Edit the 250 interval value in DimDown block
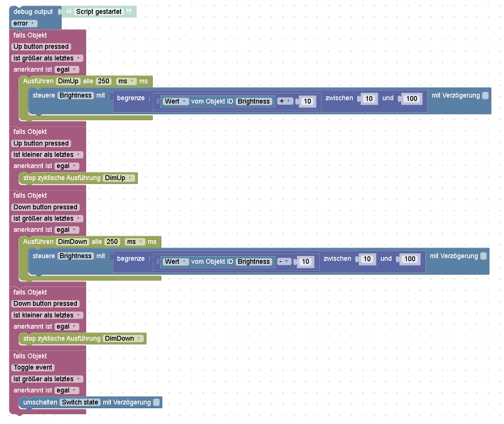The width and height of the screenshot is (504, 424). tap(112, 242)
